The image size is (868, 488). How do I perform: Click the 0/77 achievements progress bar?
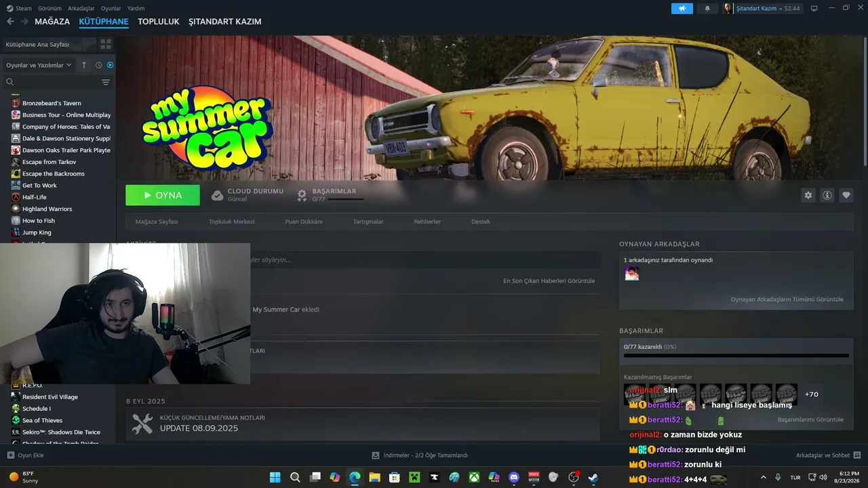coord(736,355)
